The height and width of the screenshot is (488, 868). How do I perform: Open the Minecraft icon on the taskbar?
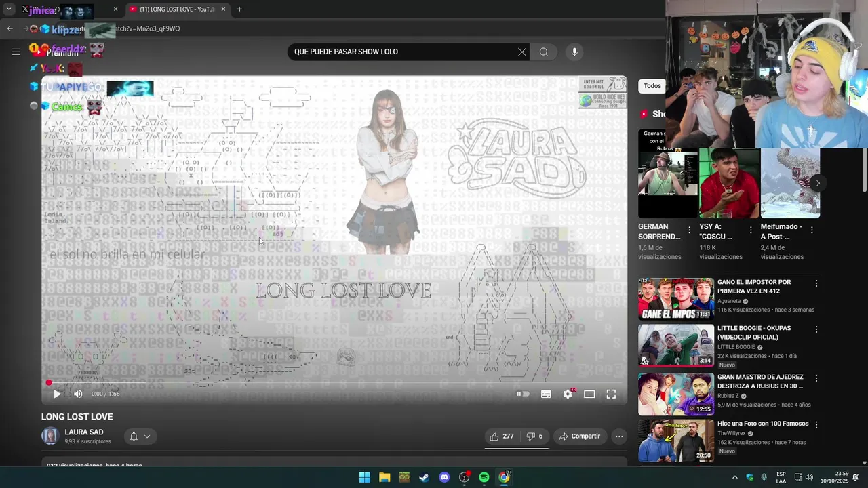coord(404,477)
